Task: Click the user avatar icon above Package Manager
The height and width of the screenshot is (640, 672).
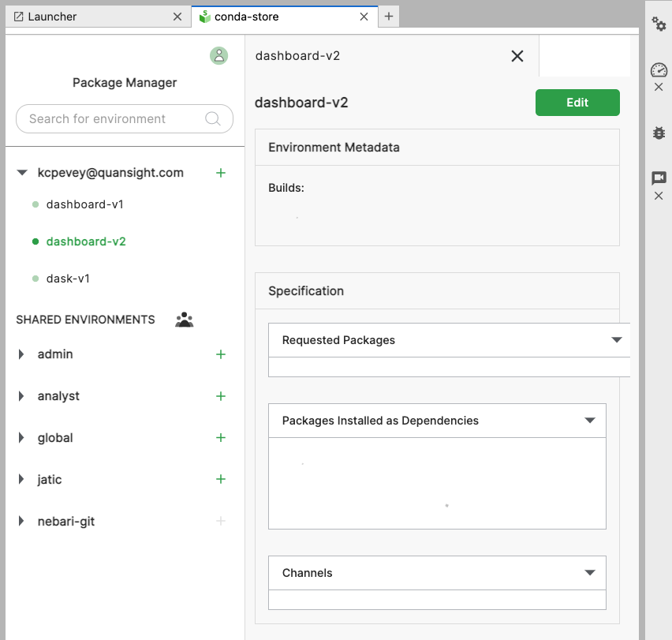Action: 218,55
